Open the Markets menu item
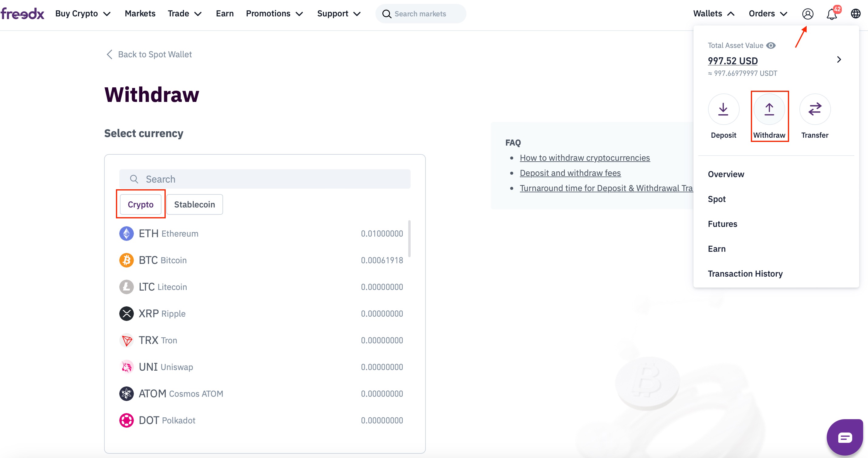 point(140,13)
